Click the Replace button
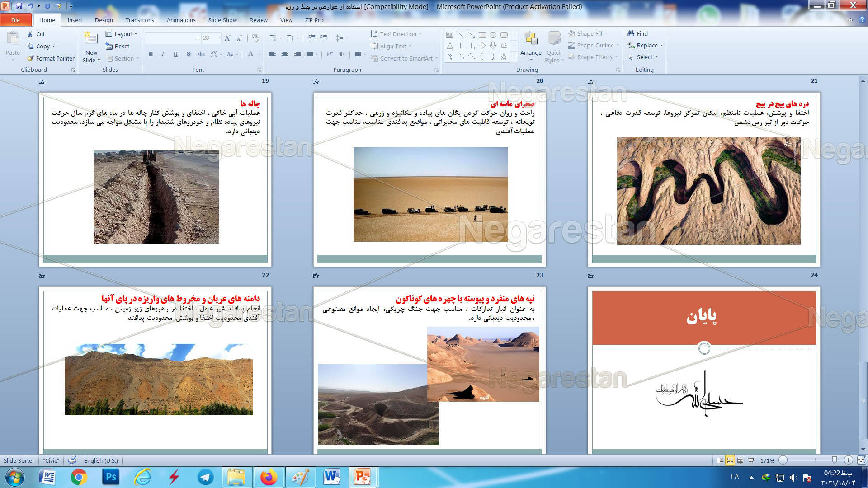This screenshot has height=488, width=868. click(645, 45)
